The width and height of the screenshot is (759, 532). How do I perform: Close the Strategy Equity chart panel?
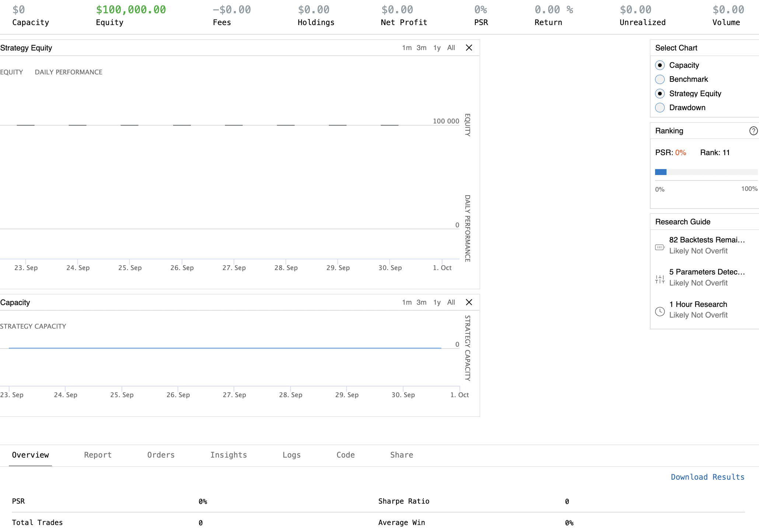click(469, 48)
